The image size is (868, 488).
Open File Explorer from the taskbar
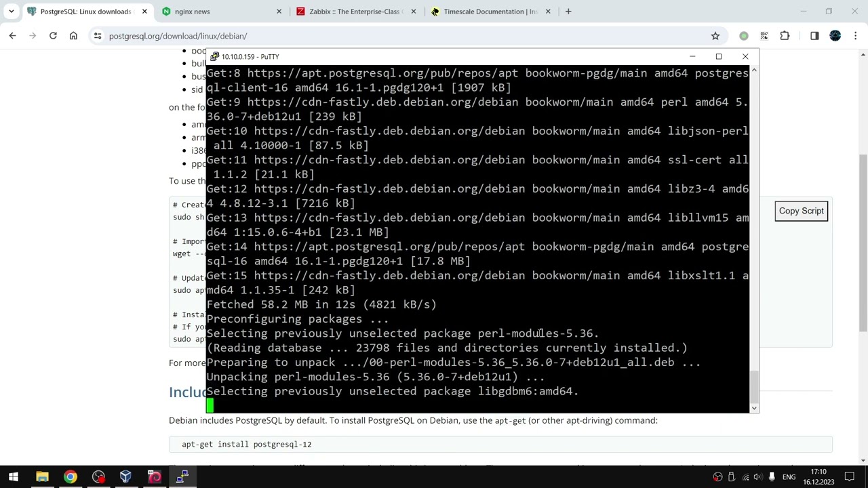click(42, 476)
